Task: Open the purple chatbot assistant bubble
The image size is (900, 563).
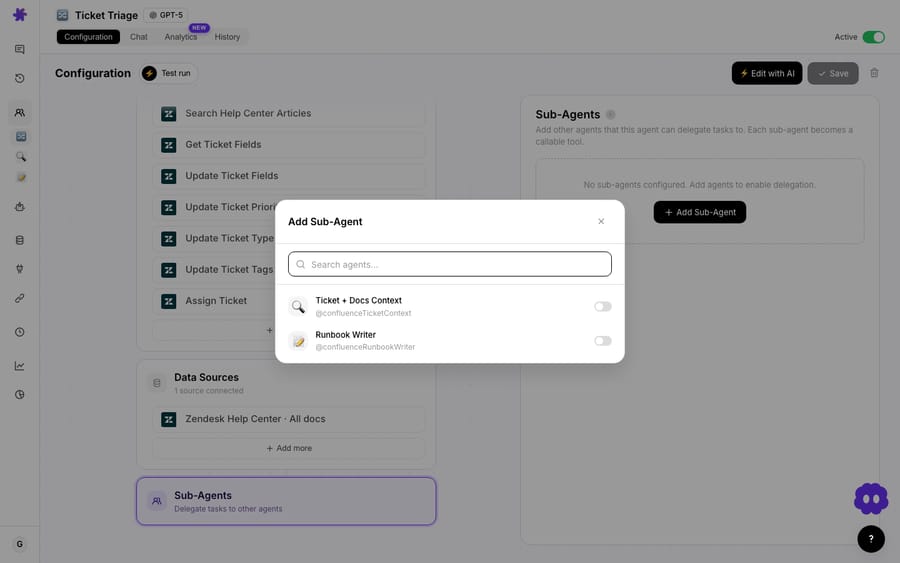Action: (871, 498)
